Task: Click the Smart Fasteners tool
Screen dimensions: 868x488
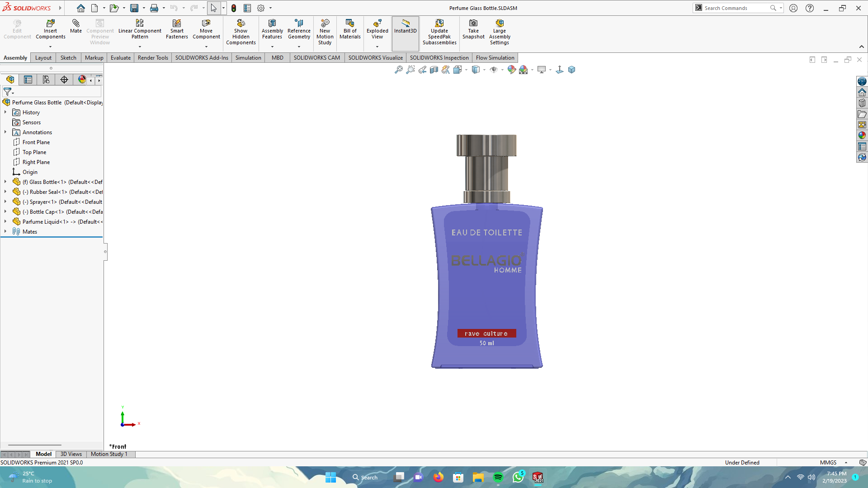Action: click(177, 29)
